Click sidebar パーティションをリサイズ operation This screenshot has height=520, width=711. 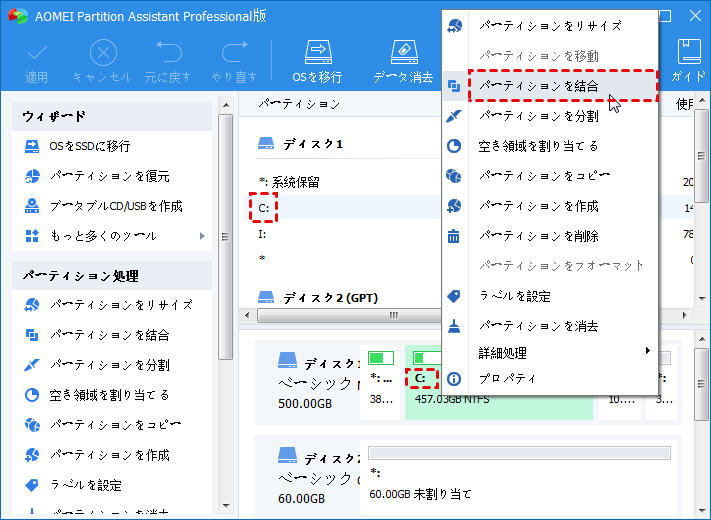click(x=109, y=305)
